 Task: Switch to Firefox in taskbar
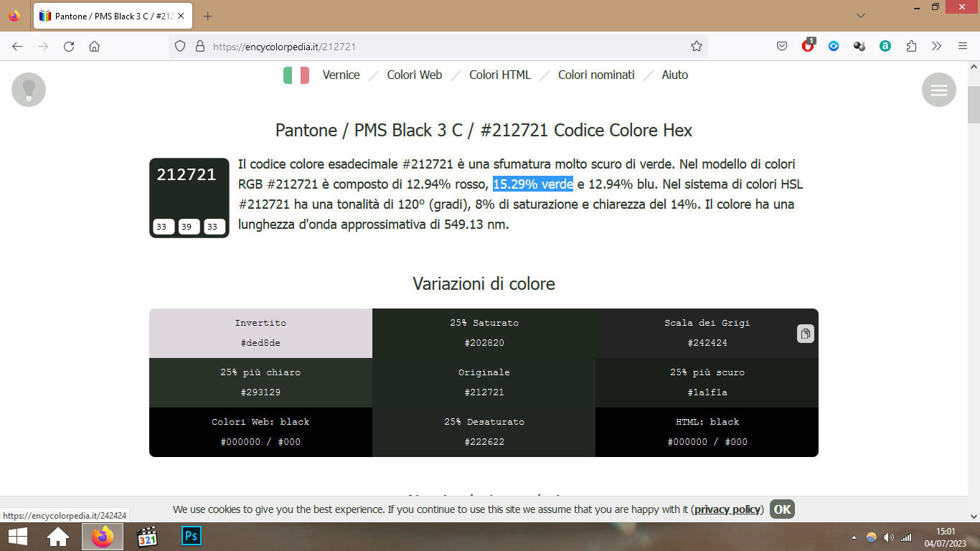pyautogui.click(x=103, y=537)
